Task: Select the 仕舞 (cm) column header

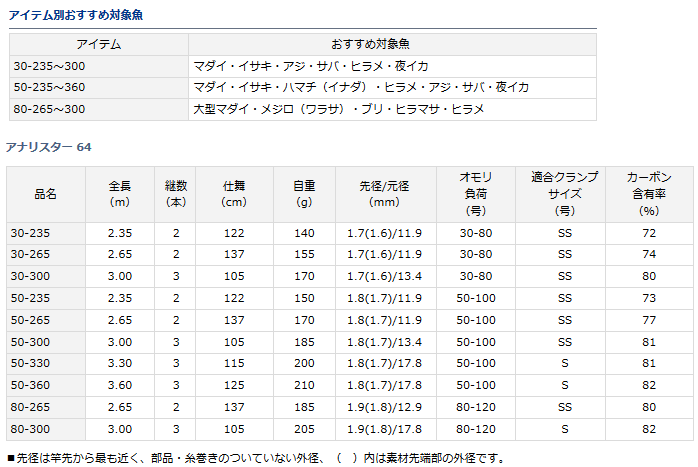Action: (x=235, y=193)
